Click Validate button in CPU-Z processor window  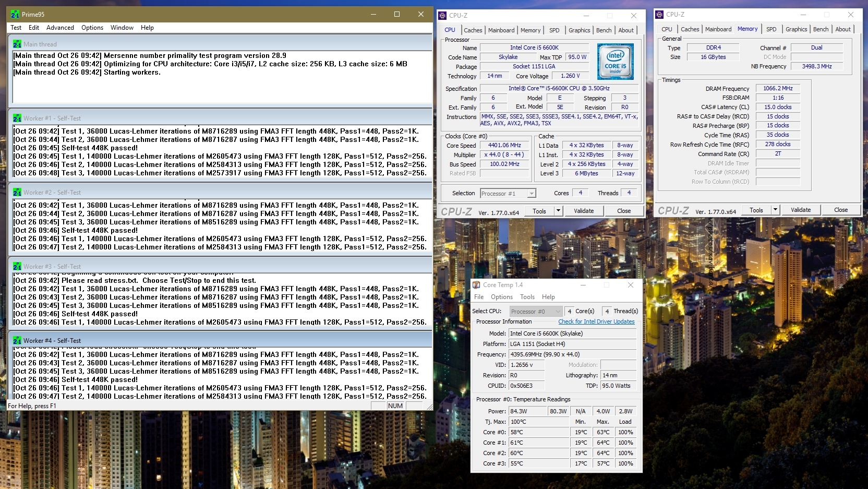click(584, 211)
